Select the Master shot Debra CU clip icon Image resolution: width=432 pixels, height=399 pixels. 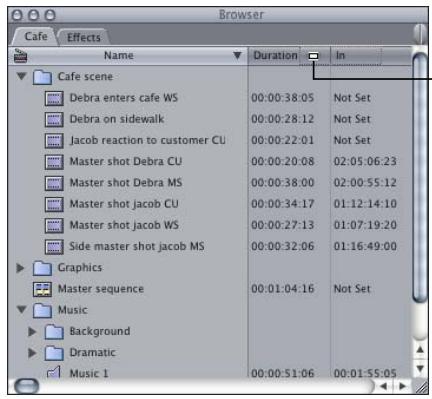point(54,162)
